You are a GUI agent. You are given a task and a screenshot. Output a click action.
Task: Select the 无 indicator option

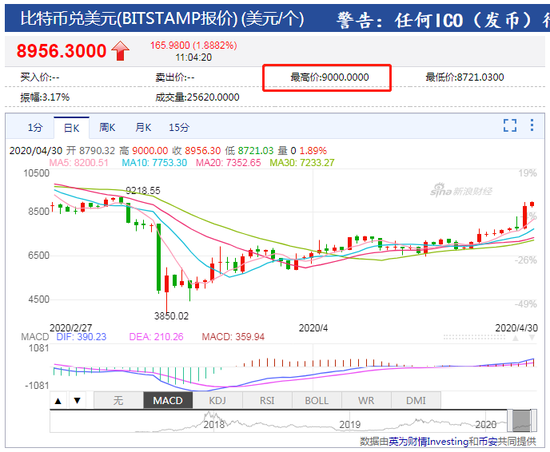coord(119,400)
